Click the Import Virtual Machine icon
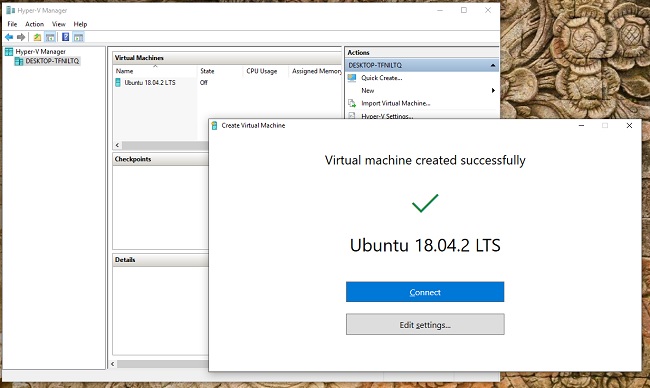The height and width of the screenshot is (388, 650). pyautogui.click(x=352, y=103)
